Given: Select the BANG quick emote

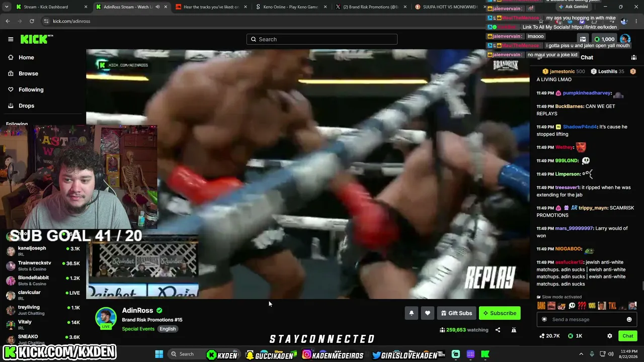Looking at the screenshot, I should pos(541,306).
